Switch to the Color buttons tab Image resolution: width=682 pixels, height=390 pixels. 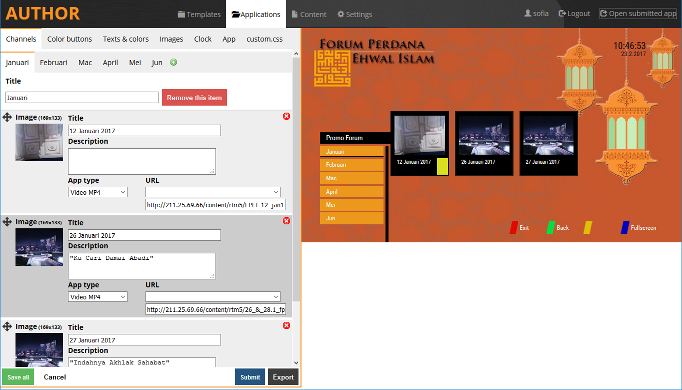70,39
